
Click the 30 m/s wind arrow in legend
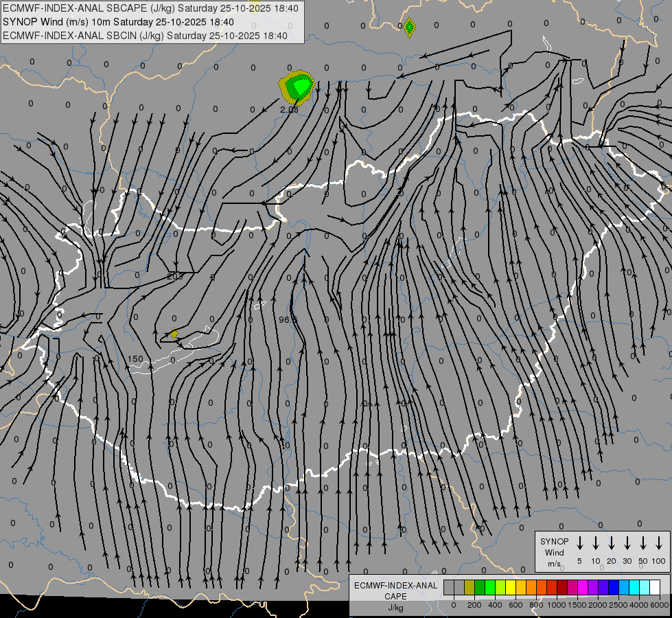tap(627, 543)
